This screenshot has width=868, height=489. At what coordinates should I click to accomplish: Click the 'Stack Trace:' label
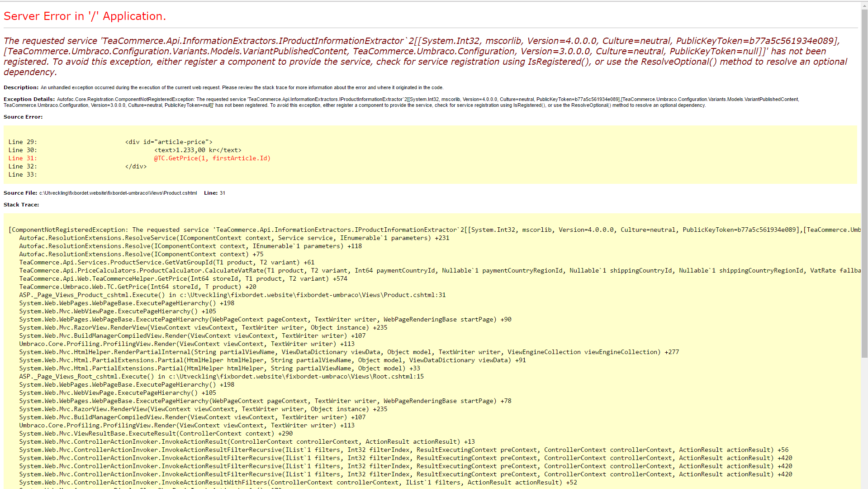coord(21,205)
